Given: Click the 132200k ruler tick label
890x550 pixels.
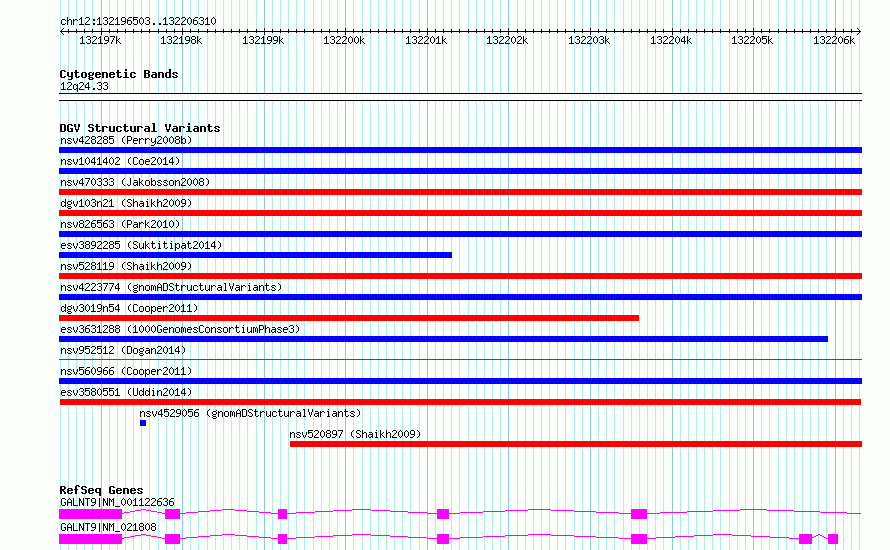Looking at the screenshot, I should (x=344, y=40).
